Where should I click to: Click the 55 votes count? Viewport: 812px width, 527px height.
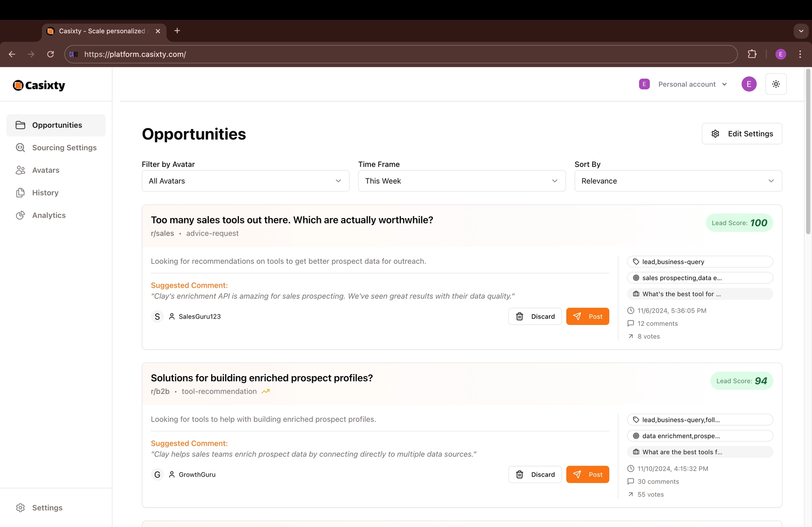(651, 494)
